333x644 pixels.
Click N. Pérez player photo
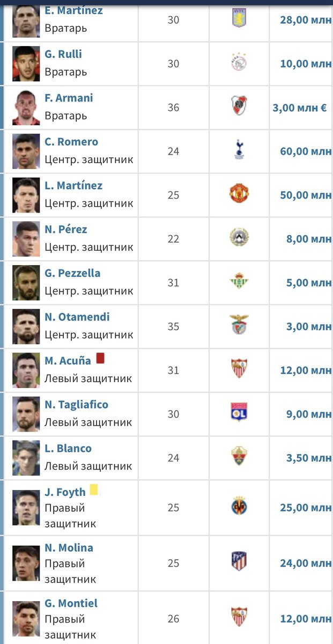(26, 239)
